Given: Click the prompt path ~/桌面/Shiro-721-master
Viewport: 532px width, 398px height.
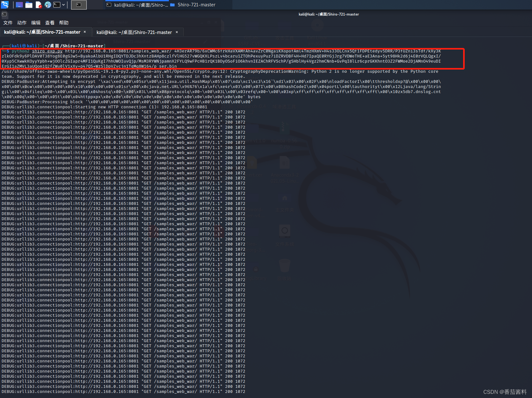Looking at the screenshot, I should point(74,46).
